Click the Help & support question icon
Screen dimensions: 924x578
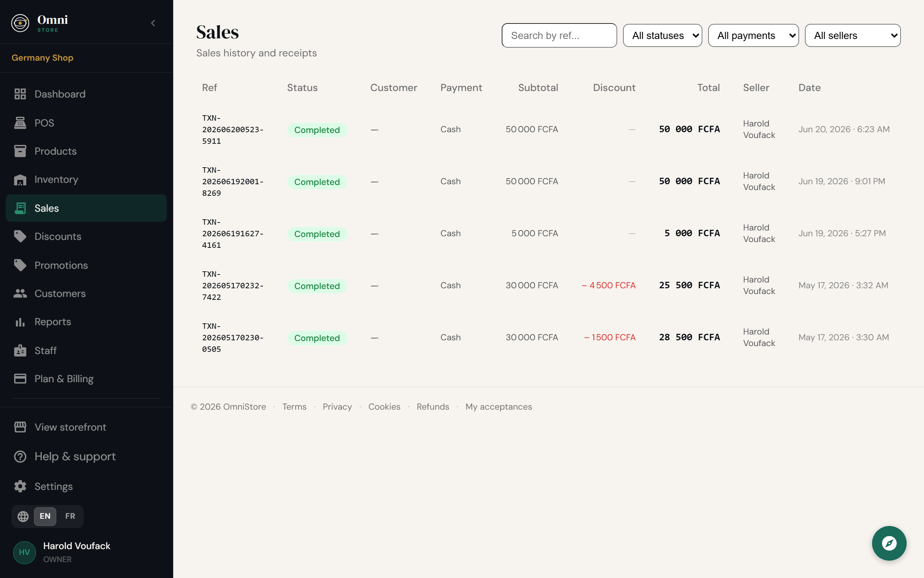[20, 456]
